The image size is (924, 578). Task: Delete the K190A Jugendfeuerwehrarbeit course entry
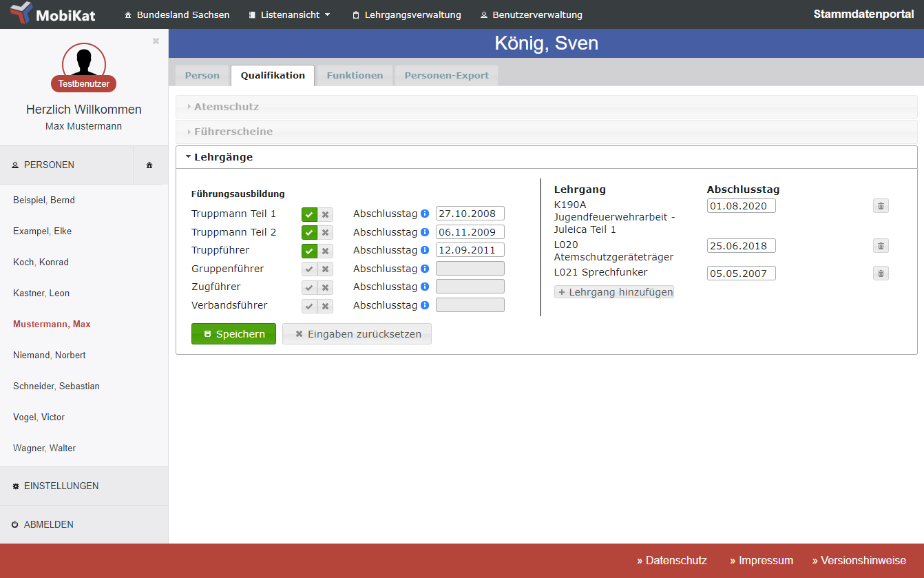click(x=881, y=206)
